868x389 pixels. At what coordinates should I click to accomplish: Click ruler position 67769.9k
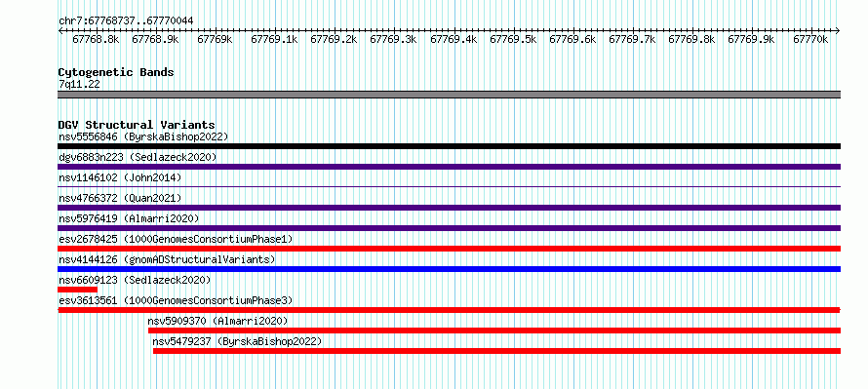(x=751, y=39)
